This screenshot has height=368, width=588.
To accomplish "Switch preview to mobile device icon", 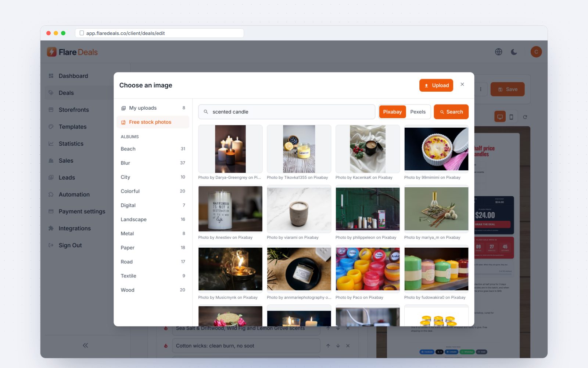I will click(511, 117).
